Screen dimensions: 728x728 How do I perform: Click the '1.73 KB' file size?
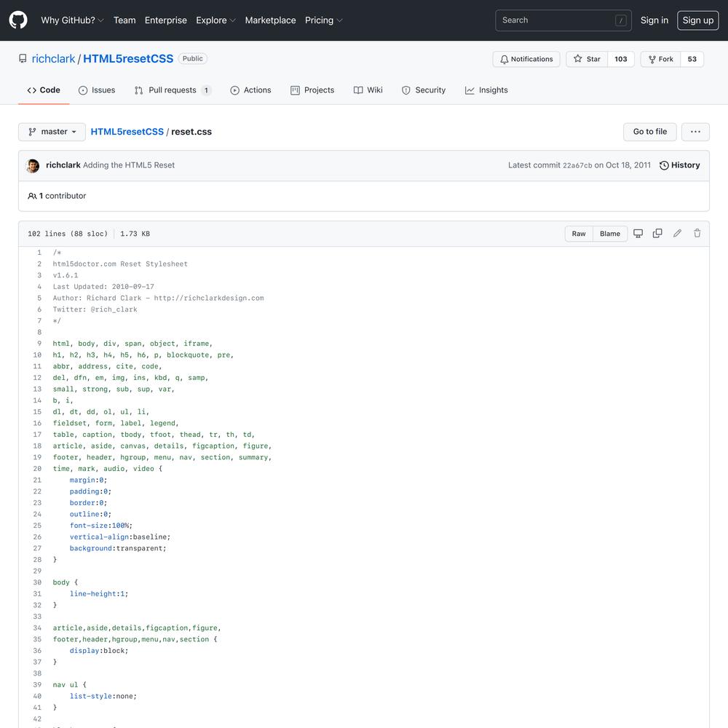pos(135,234)
